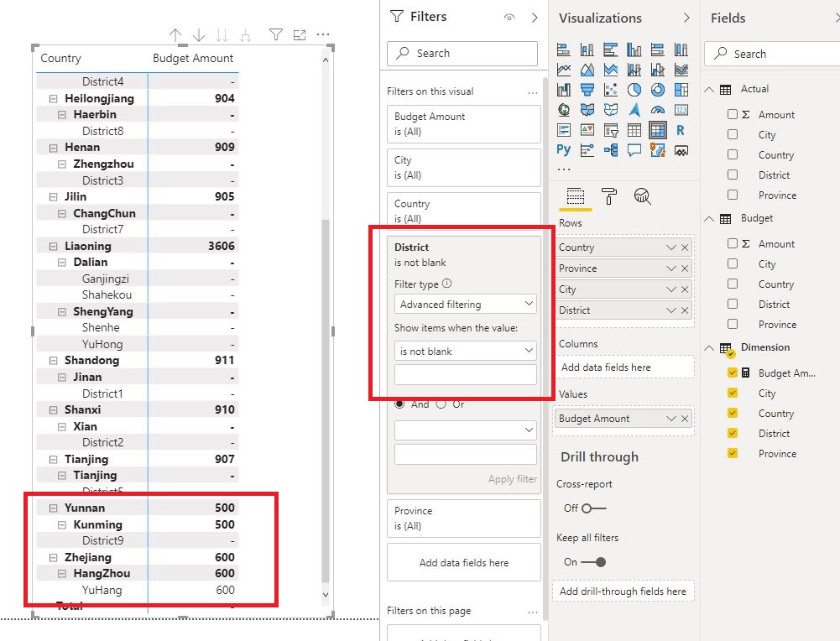Image resolution: width=840 pixels, height=641 pixels.
Task: Toggle filter pane visibility eye icon
Action: (509, 17)
